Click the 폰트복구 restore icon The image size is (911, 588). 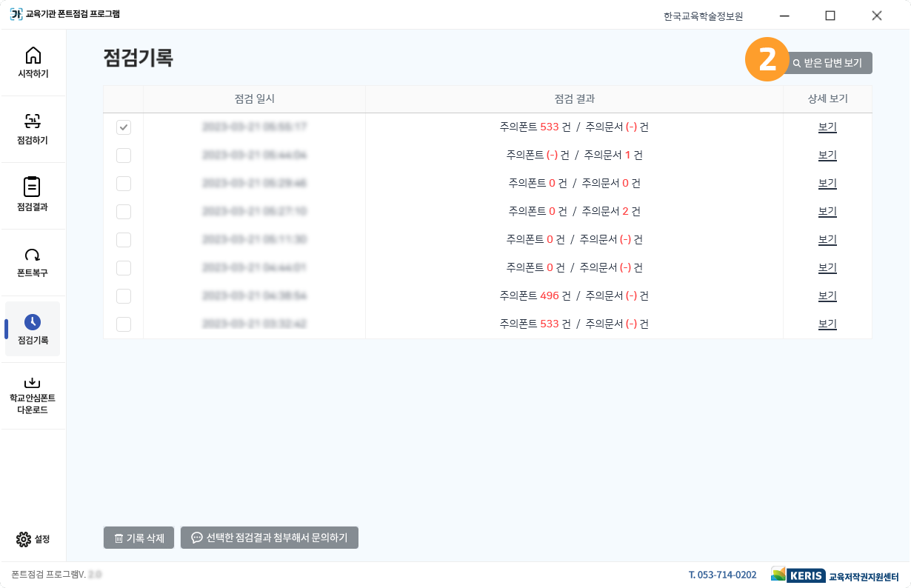[33, 255]
